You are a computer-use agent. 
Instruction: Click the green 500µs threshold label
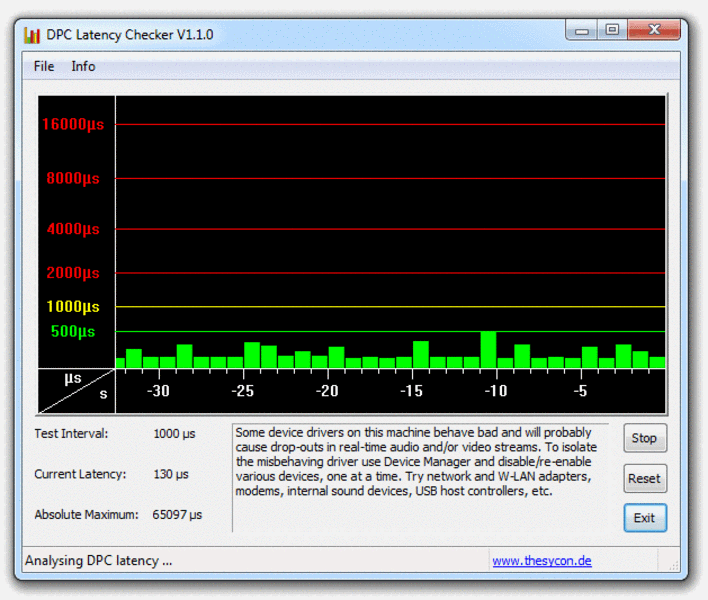(x=73, y=331)
